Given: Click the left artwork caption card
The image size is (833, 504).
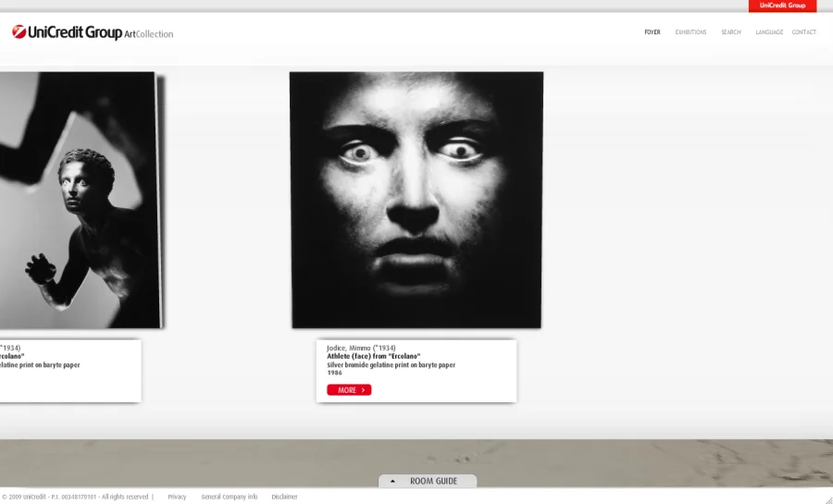Looking at the screenshot, I should (x=69, y=371).
